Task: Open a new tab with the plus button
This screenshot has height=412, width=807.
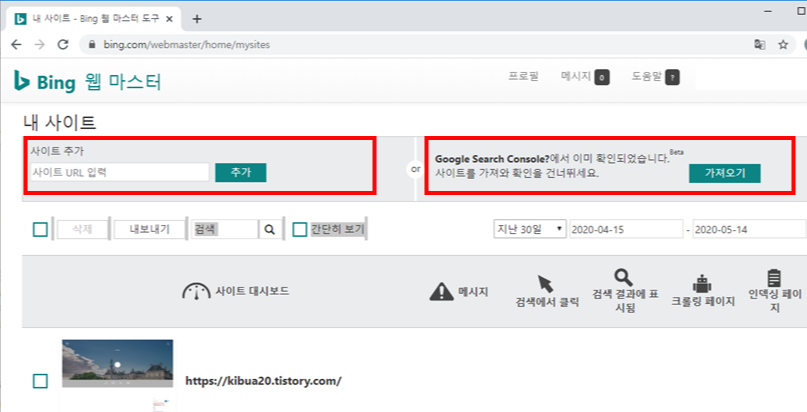Action: pos(197,19)
